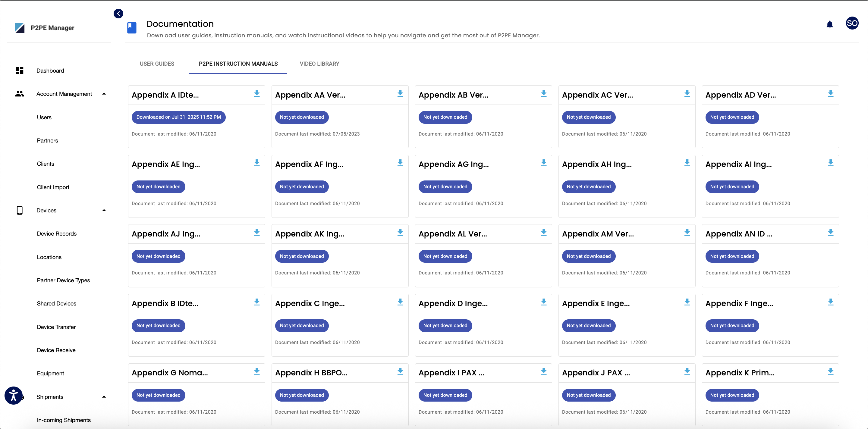Open Client Import
The width and height of the screenshot is (868, 429).
click(x=53, y=187)
